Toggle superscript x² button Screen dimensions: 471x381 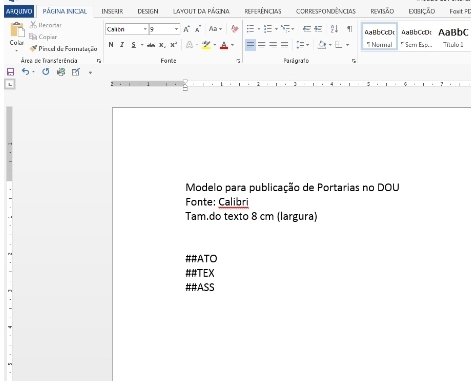coord(174,45)
